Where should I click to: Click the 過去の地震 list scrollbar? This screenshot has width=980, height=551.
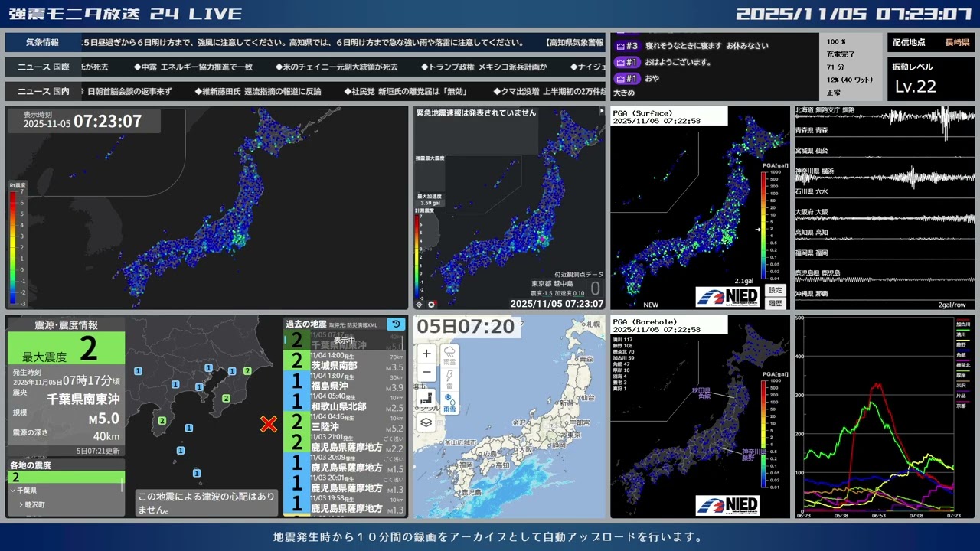403,343
